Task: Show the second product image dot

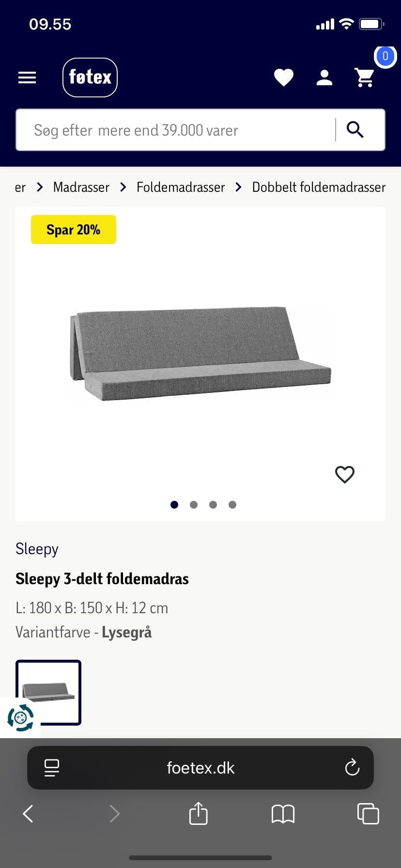Action: (x=194, y=505)
